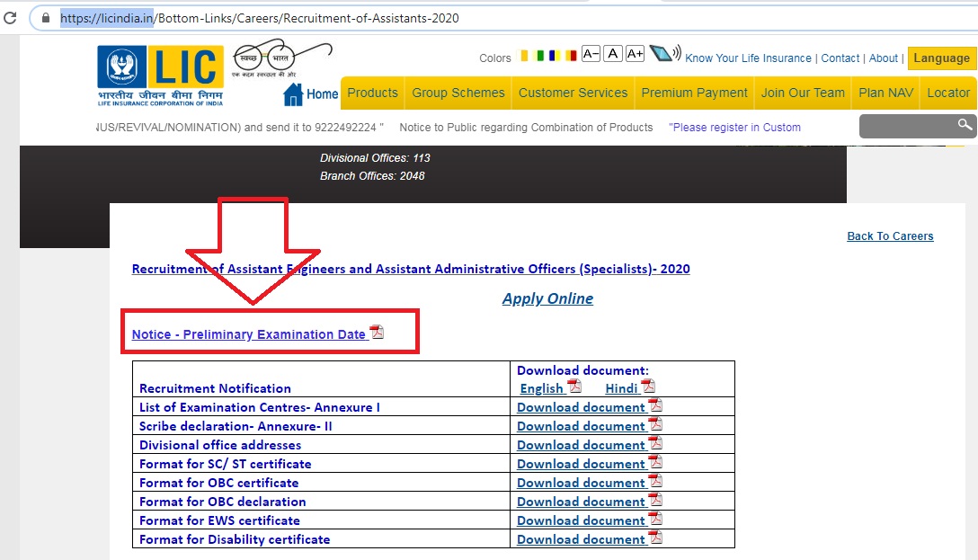Open the Group Schemes menu
This screenshot has height=560, width=978.
(x=458, y=93)
